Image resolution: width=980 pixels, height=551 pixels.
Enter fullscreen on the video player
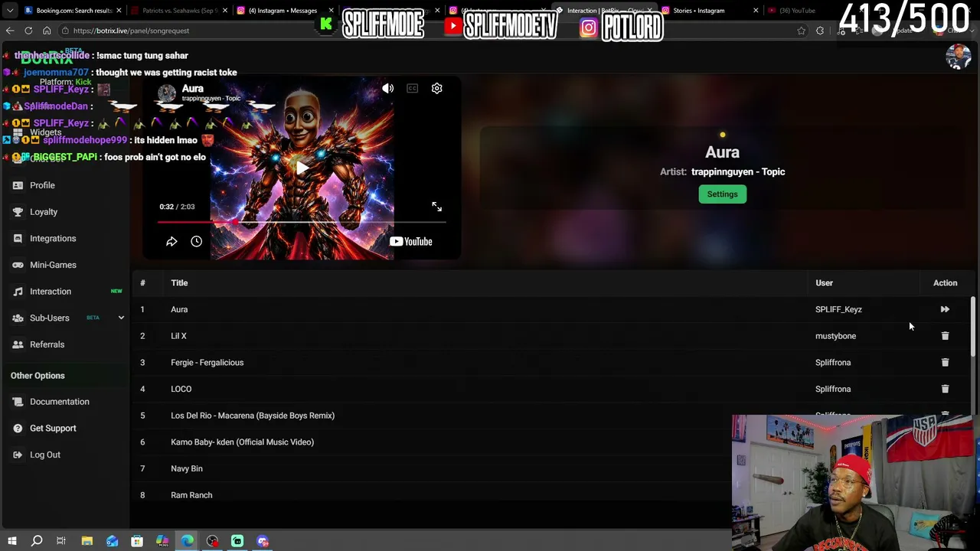coord(436,207)
